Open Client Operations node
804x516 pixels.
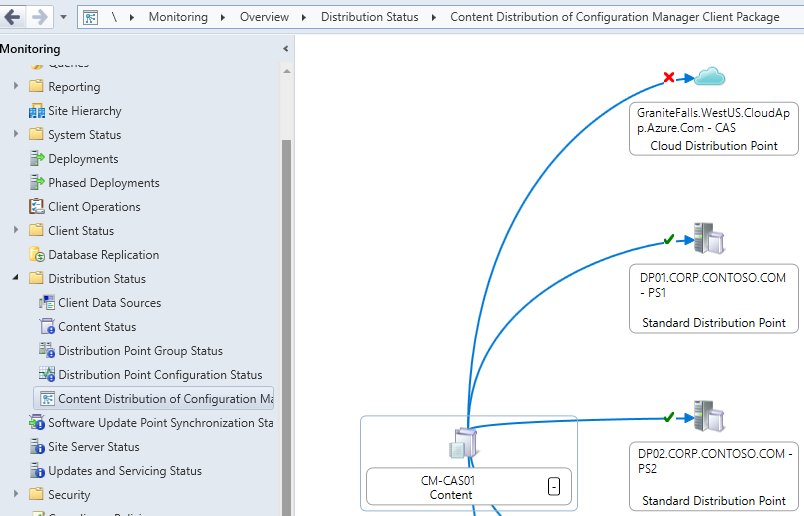point(94,207)
